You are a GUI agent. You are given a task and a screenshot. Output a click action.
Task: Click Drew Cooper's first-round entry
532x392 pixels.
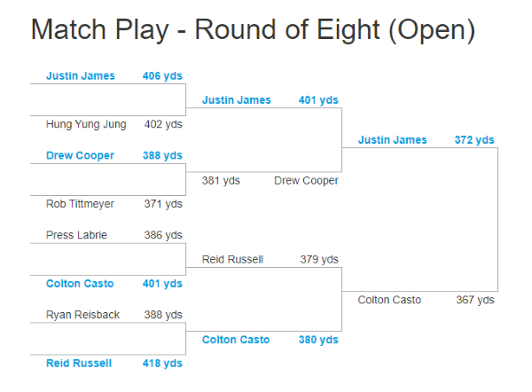80,155
